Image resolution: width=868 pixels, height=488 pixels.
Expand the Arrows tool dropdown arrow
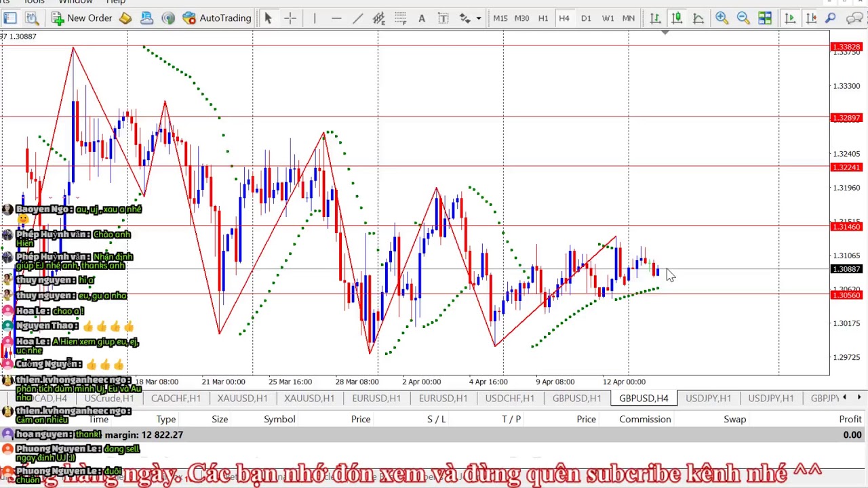pyautogui.click(x=479, y=18)
